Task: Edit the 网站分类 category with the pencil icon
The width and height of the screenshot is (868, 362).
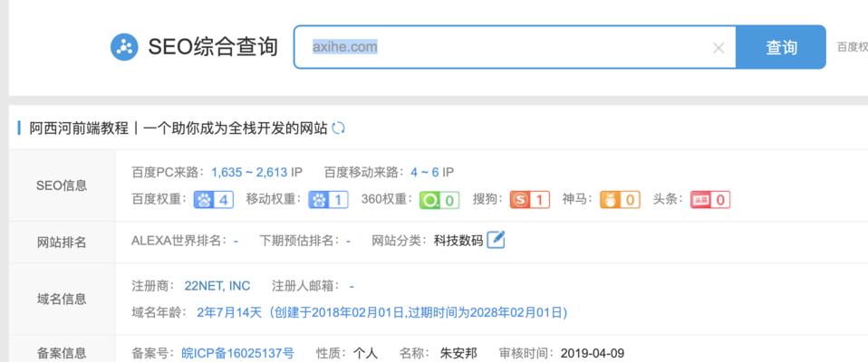Action: pyautogui.click(x=496, y=240)
